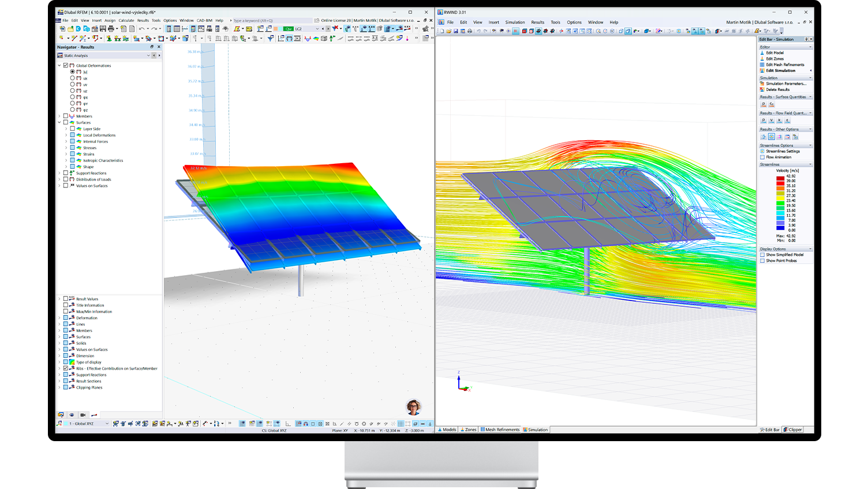868x489 pixels.
Task: Click the next load case arrow button
Action: click(x=327, y=29)
